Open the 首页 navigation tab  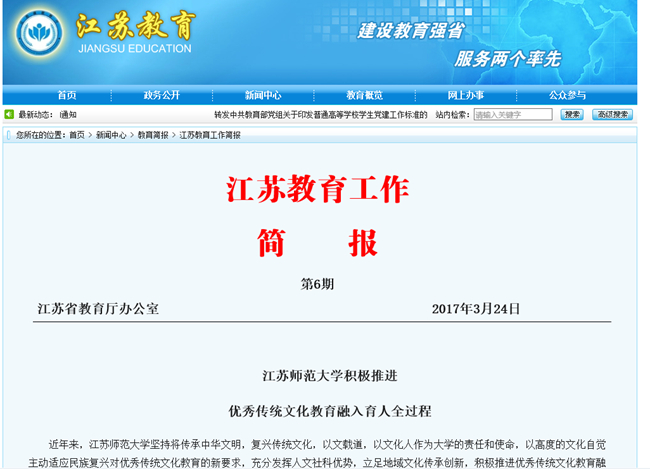coord(66,95)
